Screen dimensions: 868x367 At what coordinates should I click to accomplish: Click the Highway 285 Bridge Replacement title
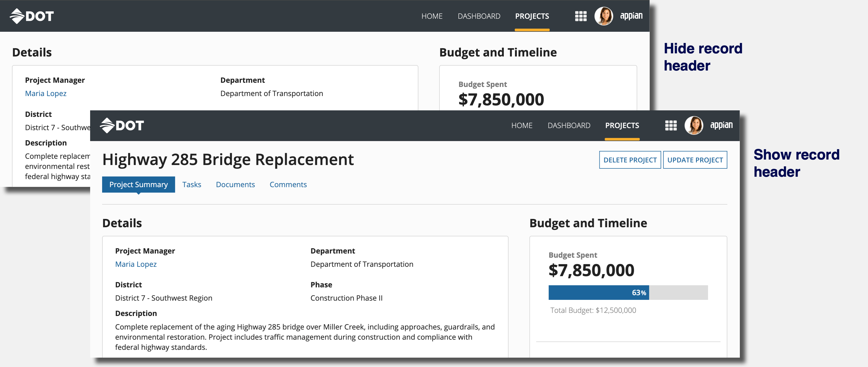[x=228, y=160]
